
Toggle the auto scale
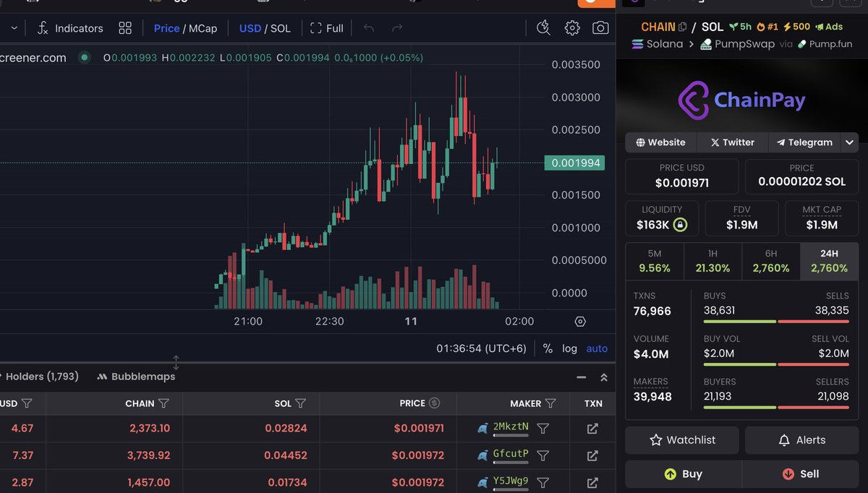click(x=597, y=348)
